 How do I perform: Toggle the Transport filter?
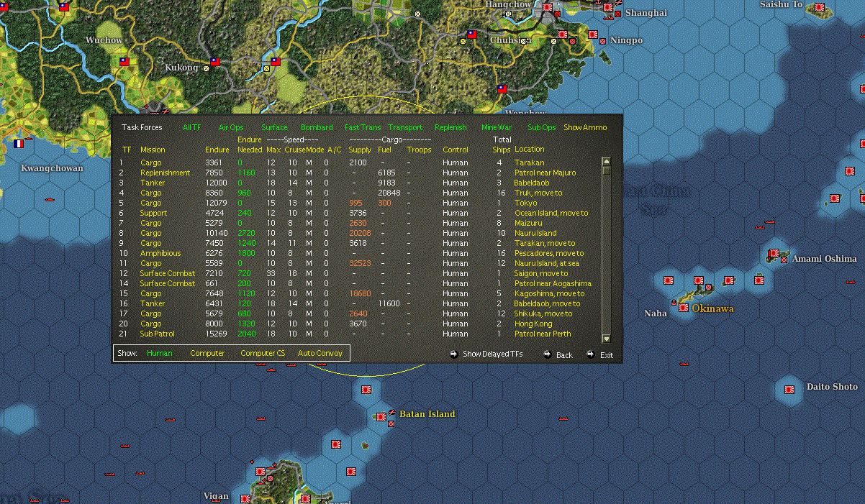[x=406, y=127]
